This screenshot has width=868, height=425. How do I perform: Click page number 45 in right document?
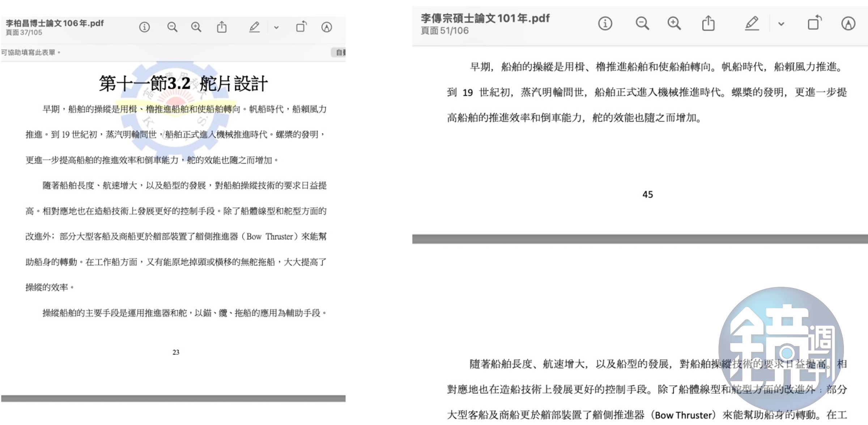click(x=647, y=194)
